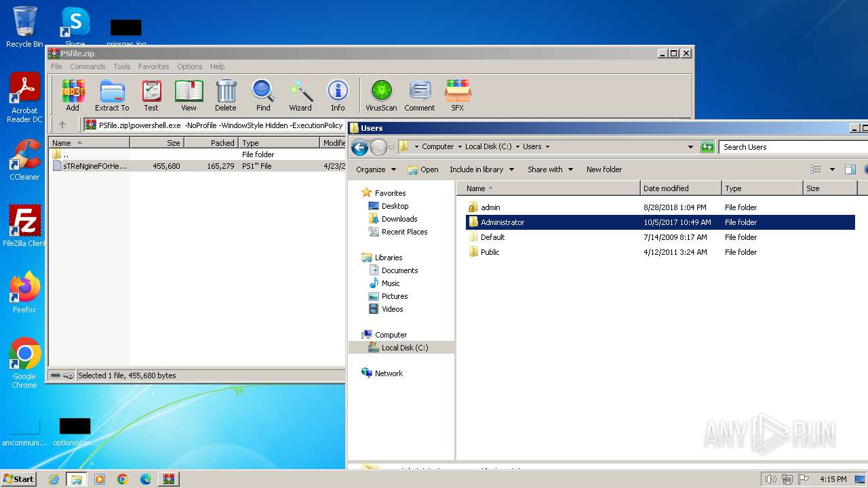
Task: Click the Start button
Action: coord(18,479)
